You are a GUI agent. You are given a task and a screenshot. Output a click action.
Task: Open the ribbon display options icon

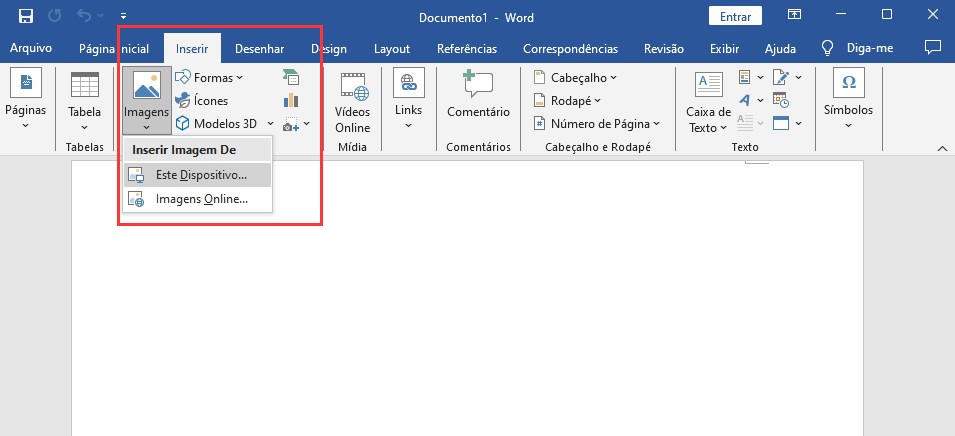coord(794,15)
